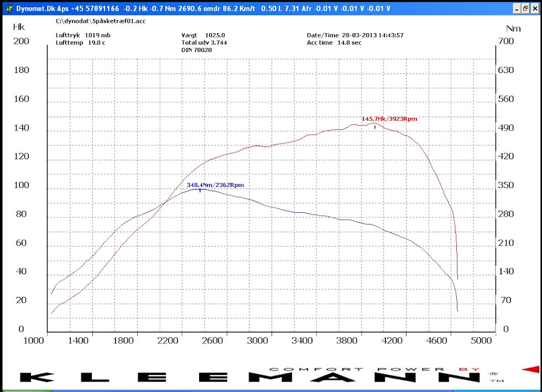Click the Date/Time stamp text
This screenshot has width=542, height=392.
pos(355,35)
